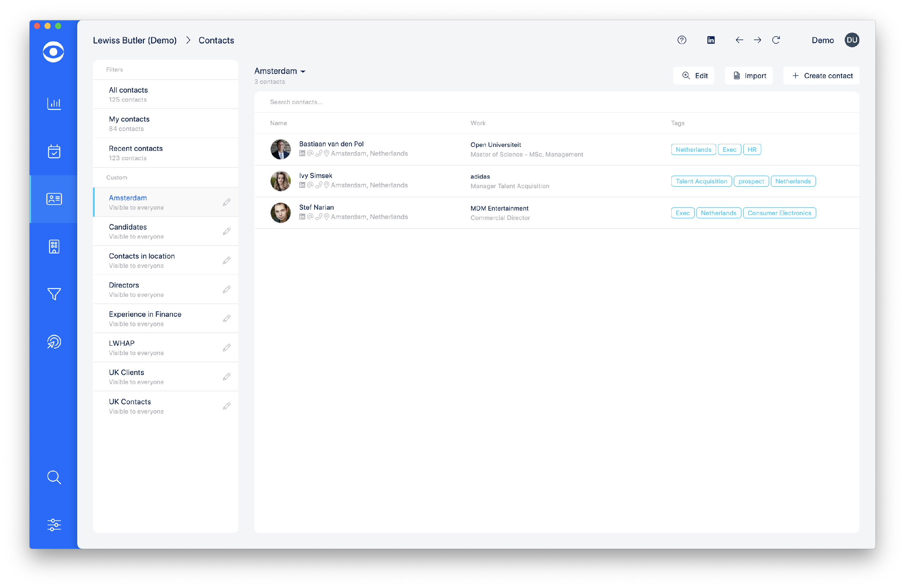
Task: Open the analytics bar chart icon in sidebar
Action: [54, 103]
